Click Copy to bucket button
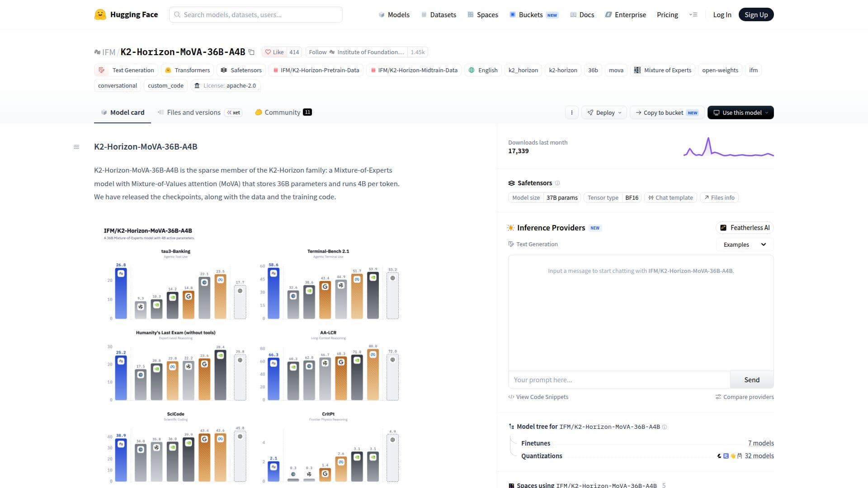868x488 pixels. click(667, 113)
